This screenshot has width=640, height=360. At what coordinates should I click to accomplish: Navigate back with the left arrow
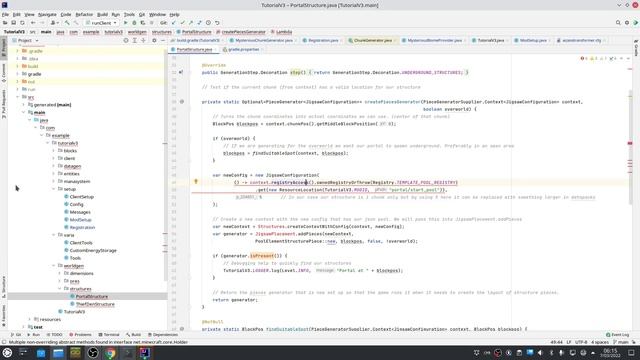[33, 23]
